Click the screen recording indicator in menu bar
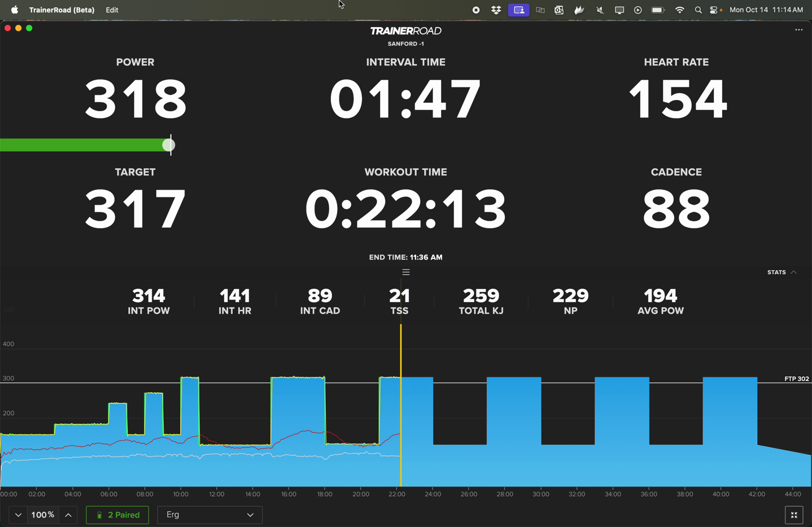The width and height of the screenshot is (812, 527). (476, 10)
